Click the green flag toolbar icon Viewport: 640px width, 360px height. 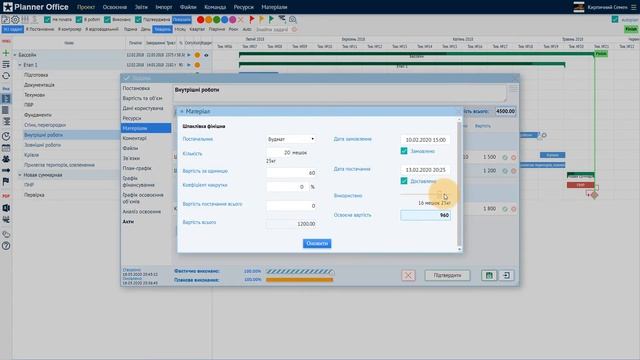coord(271,19)
